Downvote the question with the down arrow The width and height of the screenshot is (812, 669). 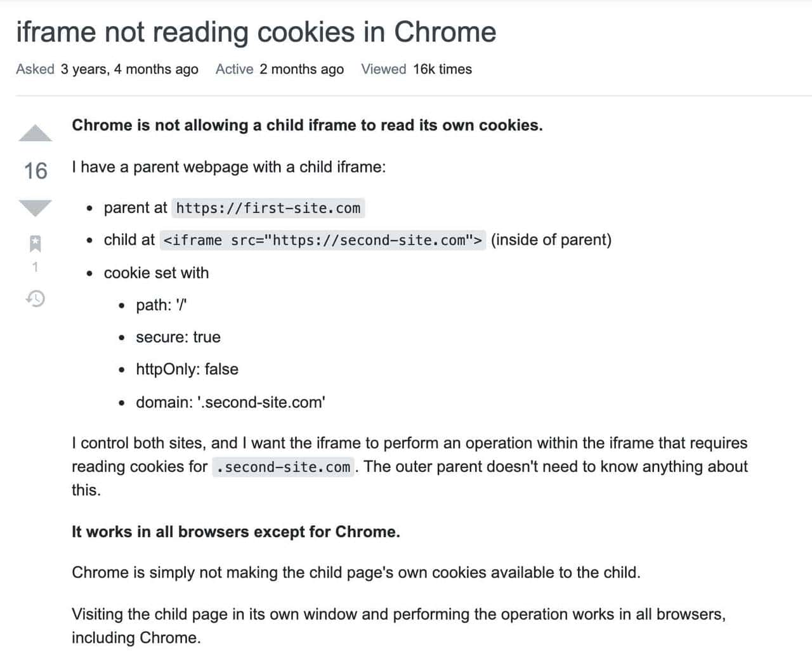(x=36, y=207)
